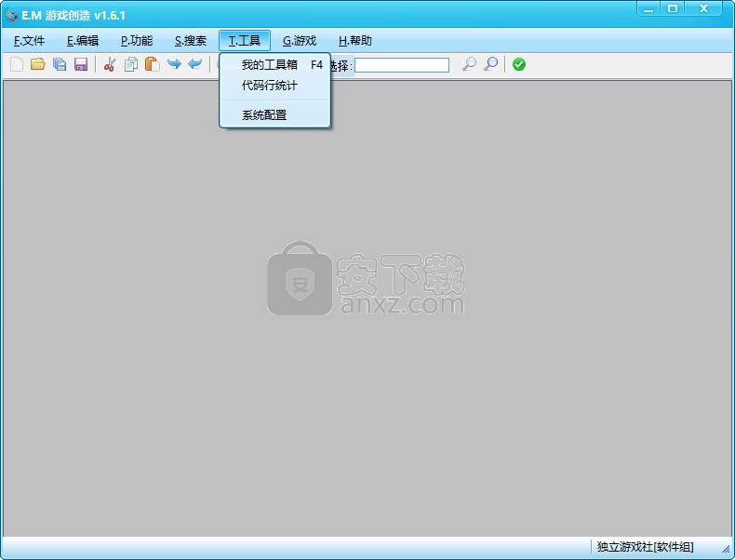This screenshot has width=735, height=560.
Task: Click 独立游戏社[软件组] in status bar
Action: 645,546
